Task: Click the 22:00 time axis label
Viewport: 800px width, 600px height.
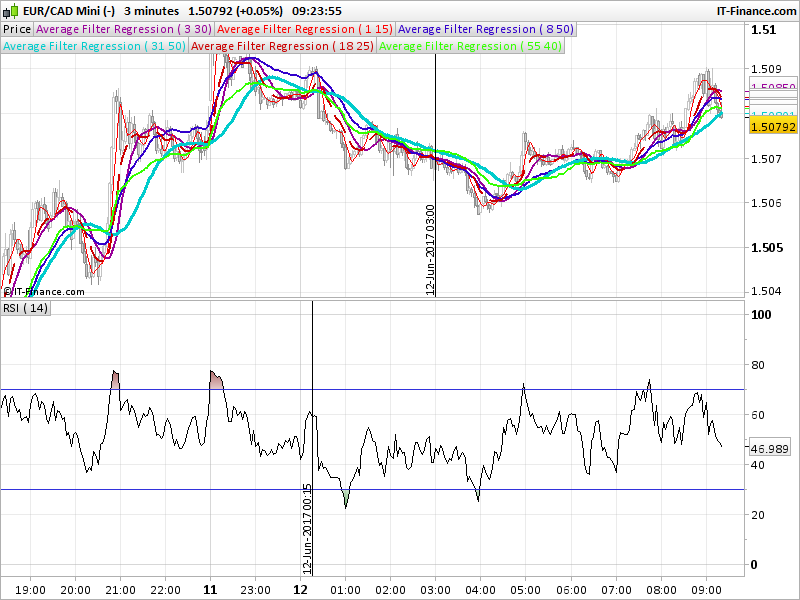Action: pyautogui.click(x=166, y=590)
